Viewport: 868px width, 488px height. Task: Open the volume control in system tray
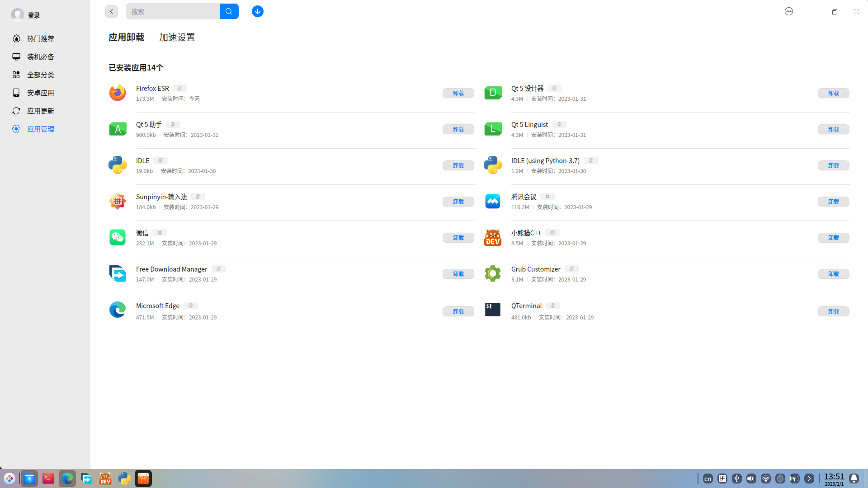pyautogui.click(x=751, y=479)
